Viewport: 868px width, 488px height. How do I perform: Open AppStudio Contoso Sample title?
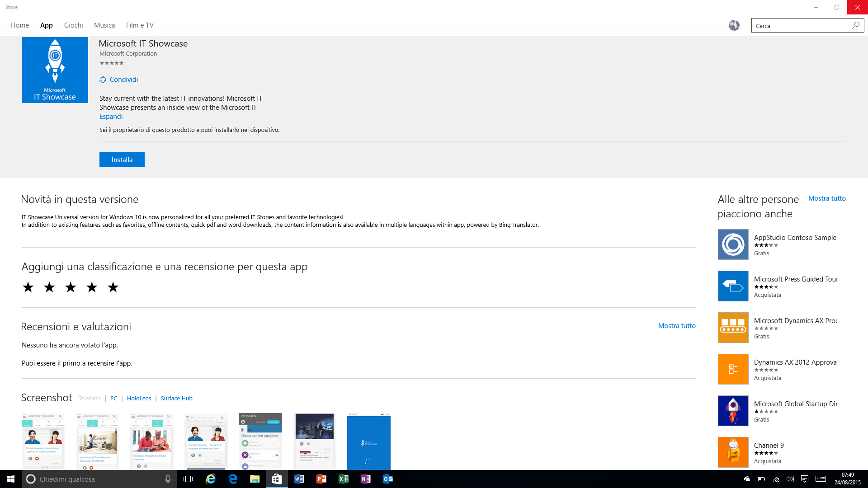[795, 238]
